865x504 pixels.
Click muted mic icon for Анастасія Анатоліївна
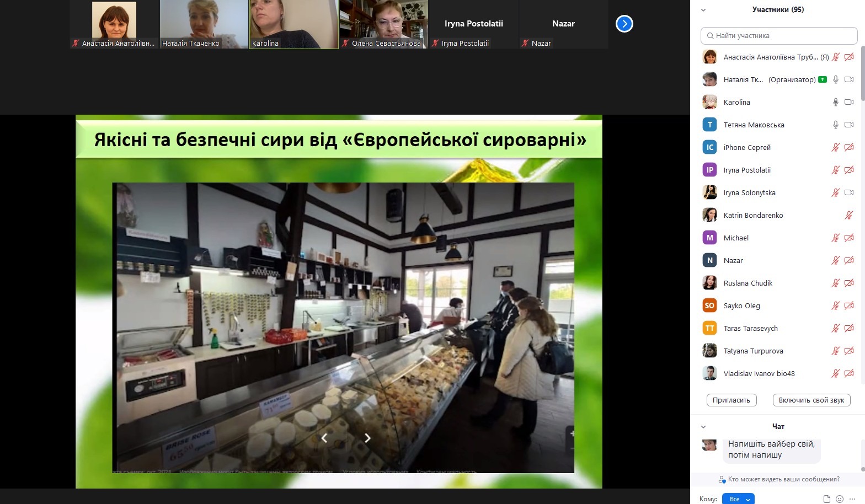click(x=836, y=57)
